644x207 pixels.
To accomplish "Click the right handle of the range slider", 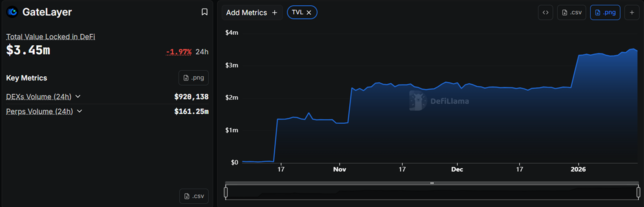I will (x=638, y=192).
